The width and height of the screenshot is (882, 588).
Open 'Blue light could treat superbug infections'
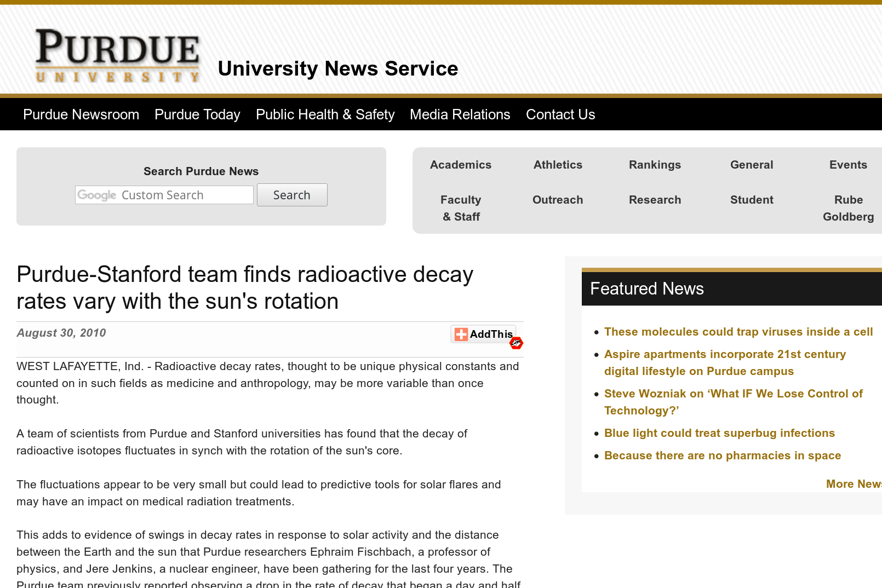point(719,433)
